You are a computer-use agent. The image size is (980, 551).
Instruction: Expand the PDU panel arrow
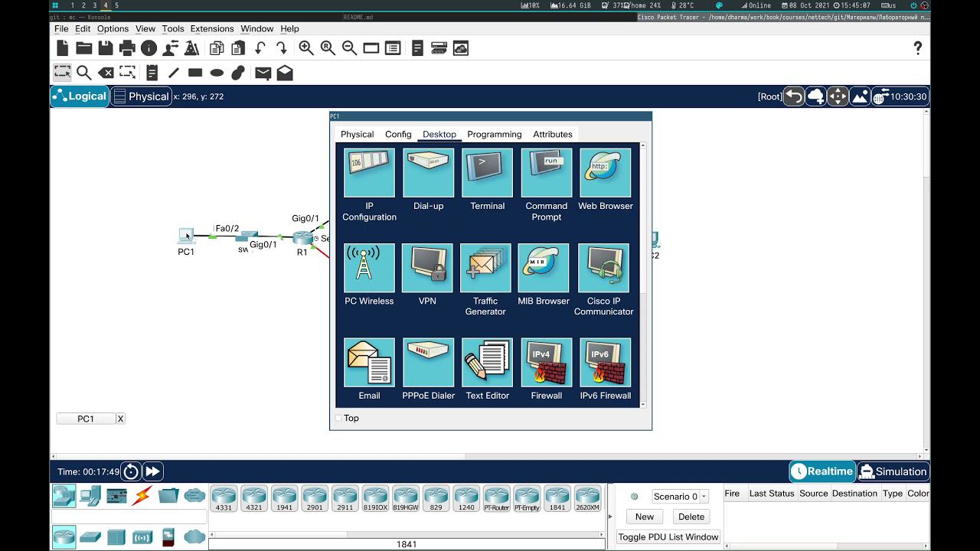[610, 517]
